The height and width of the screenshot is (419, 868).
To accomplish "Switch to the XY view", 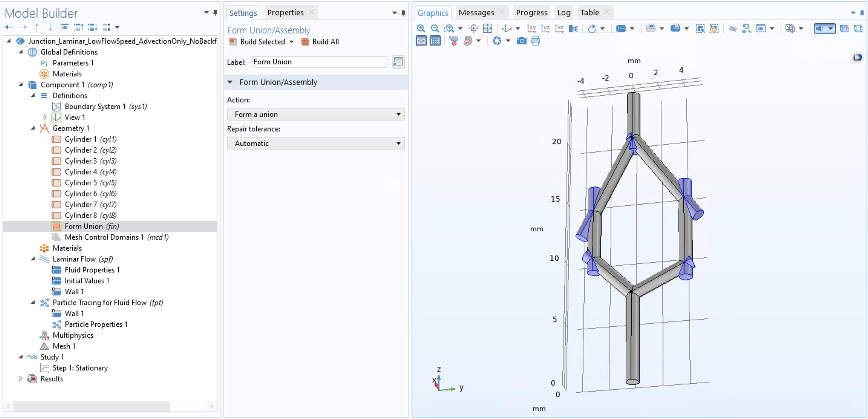I will click(531, 29).
